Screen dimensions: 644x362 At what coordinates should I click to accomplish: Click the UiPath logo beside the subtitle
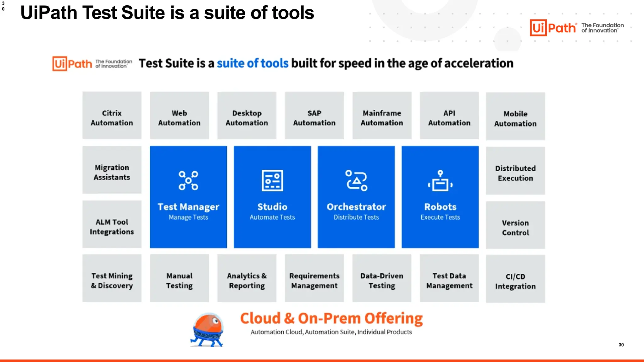[x=72, y=64]
